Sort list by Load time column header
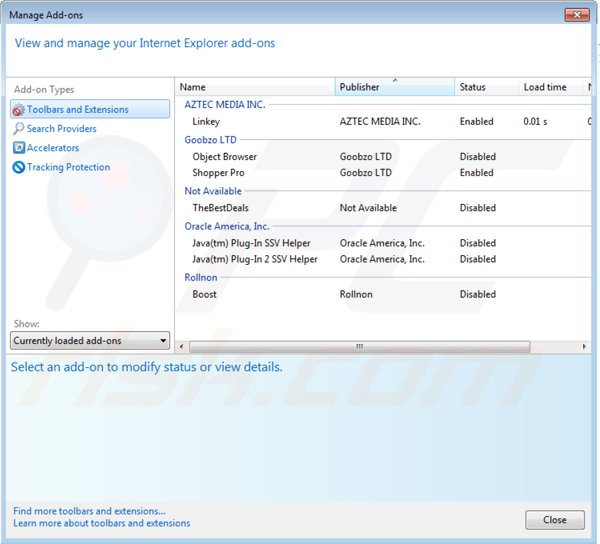 point(551,87)
